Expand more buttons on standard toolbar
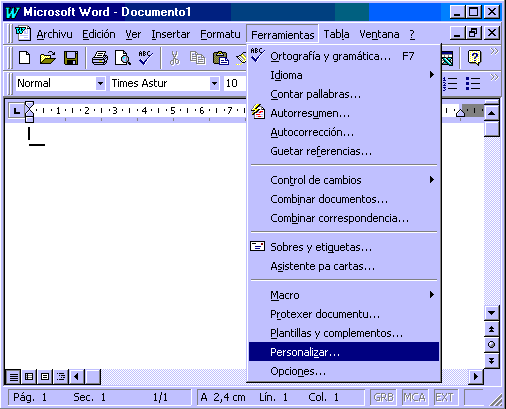506x409 pixels. 494,51
